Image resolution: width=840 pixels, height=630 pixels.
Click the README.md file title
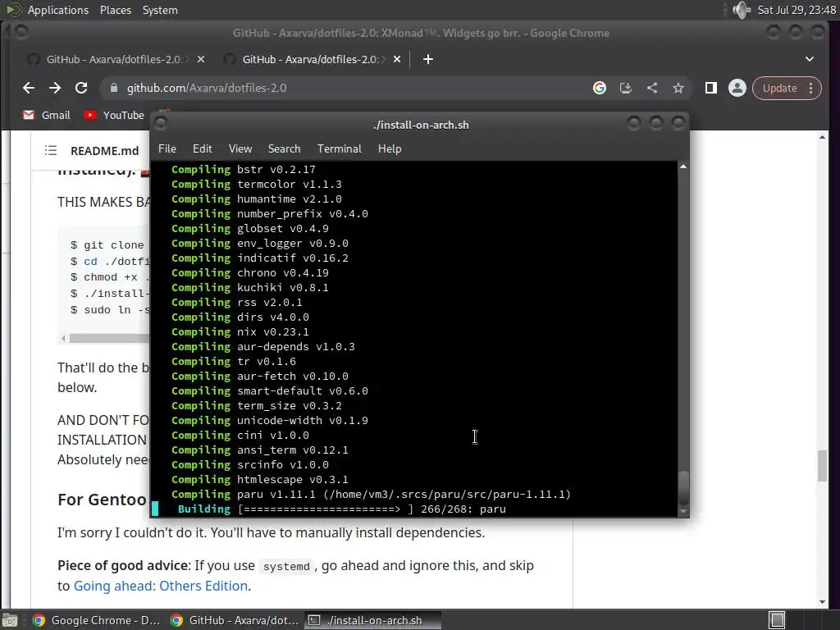104,151
